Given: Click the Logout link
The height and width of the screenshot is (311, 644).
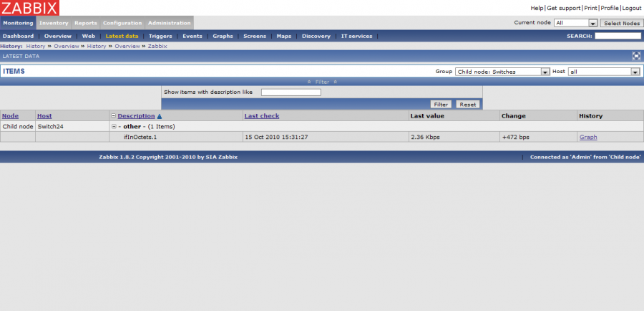Looking at the screenshot, I should click(x=631, y=8).
